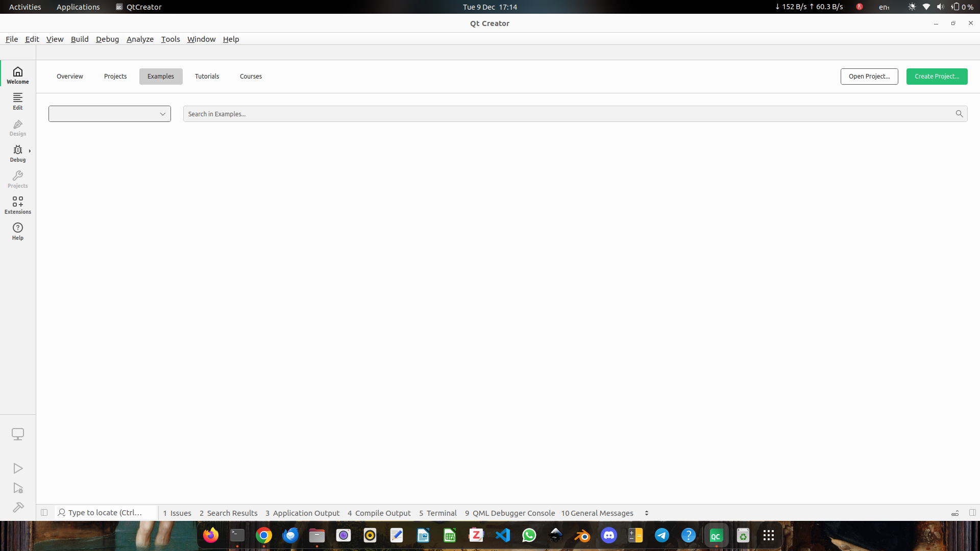
Task: Switch to Projects tab on Welcome page
Action: [x=115, y=77]
